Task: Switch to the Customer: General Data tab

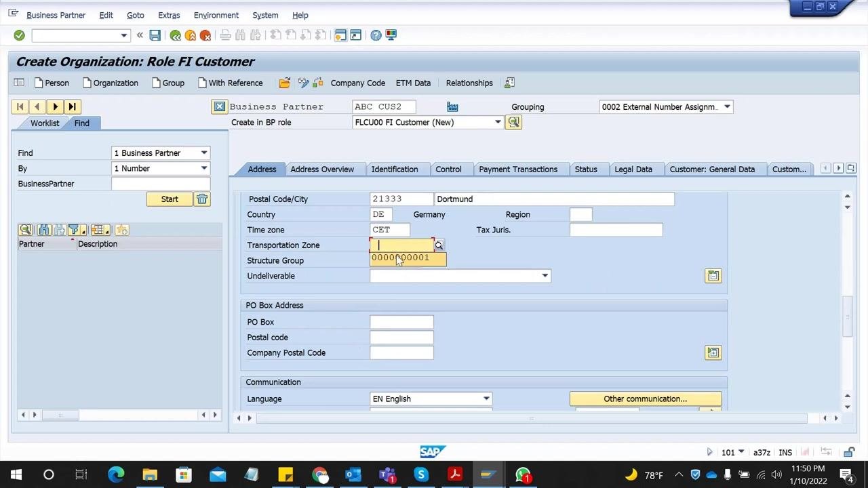Action: click(712, 169)
